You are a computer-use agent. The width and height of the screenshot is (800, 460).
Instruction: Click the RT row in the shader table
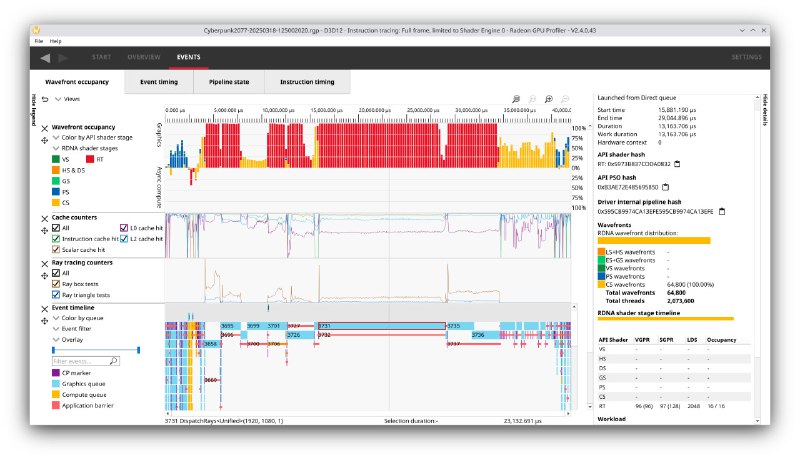(x=673, y=406)
